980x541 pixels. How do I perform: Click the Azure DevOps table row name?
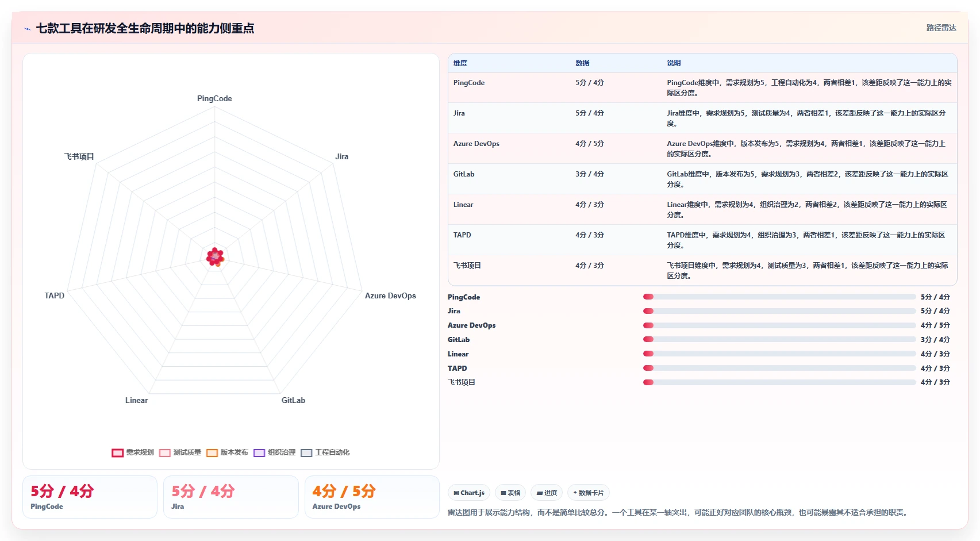pos(476,144)
